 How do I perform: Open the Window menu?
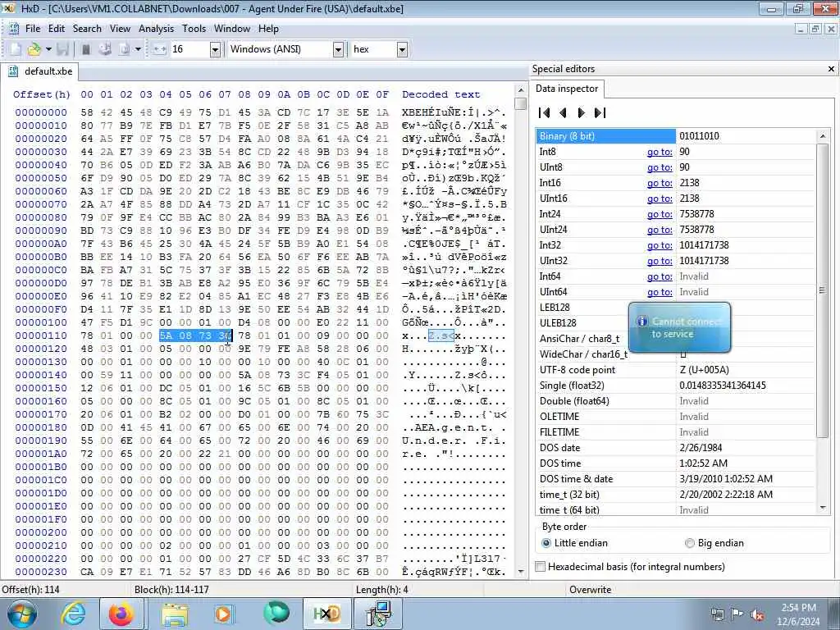point(232,29)
